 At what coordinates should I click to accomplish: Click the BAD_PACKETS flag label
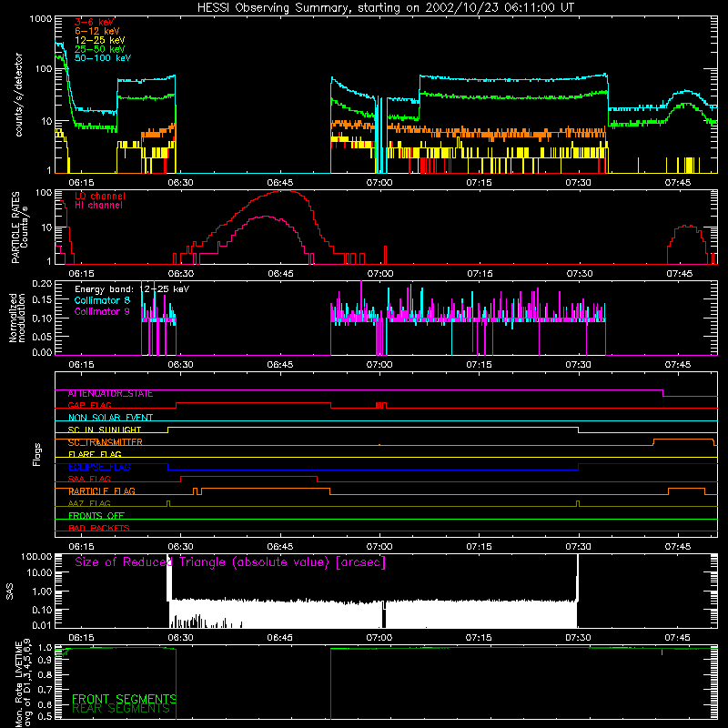point(99,529)
